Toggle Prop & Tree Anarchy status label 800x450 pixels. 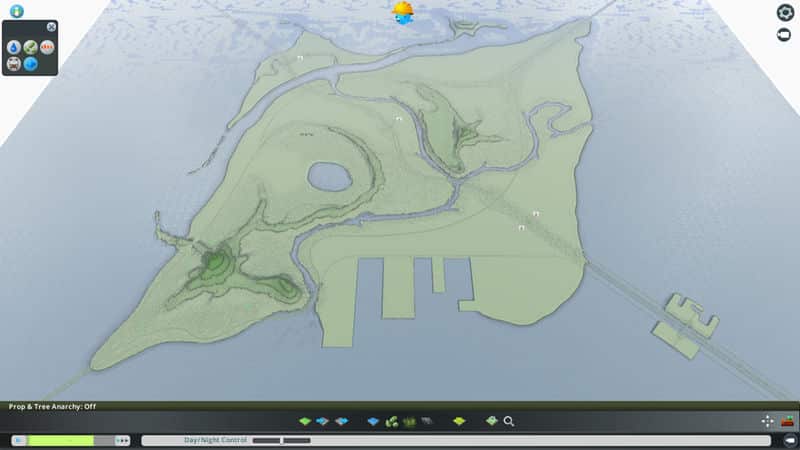tap(50, 407)
